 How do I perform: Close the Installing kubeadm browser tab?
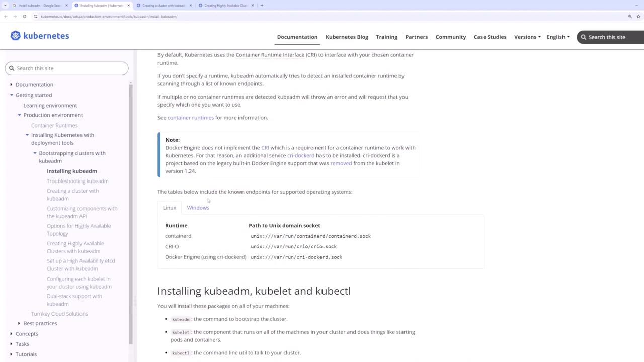tap(129, 5)
